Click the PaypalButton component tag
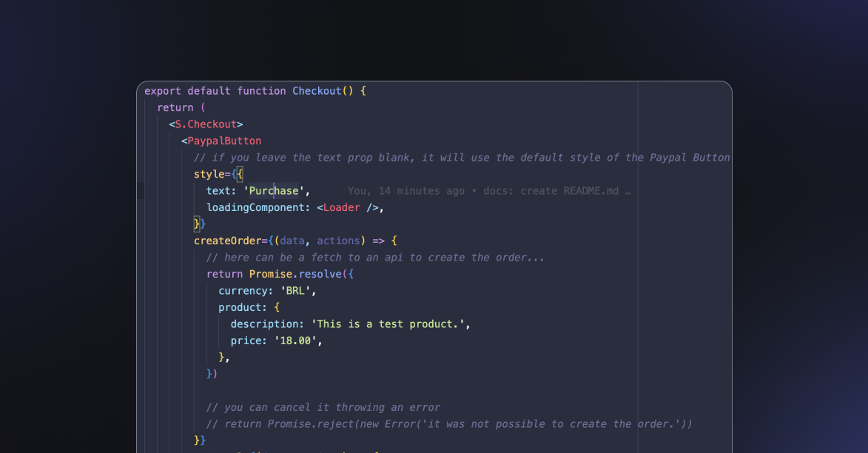Viewport: 868px width, 453px height. (x=224, y=141)
